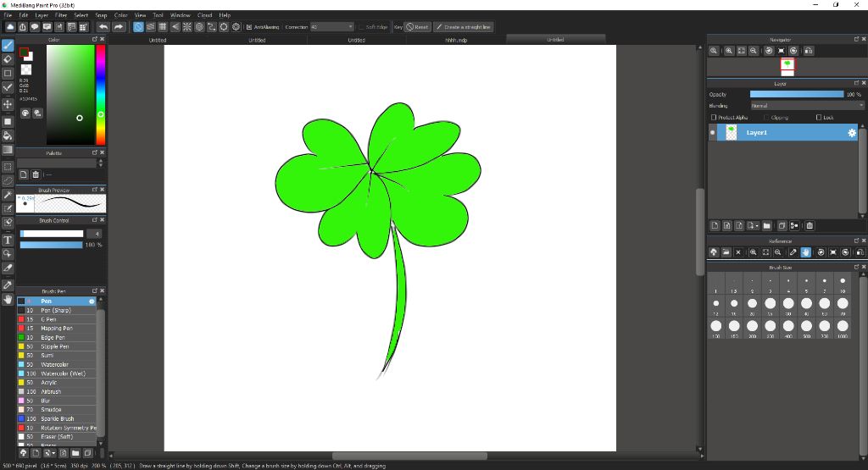Undock the Brush Size panel
The height and width of the screenshot is (470, 868).
[x=856, y=267]
